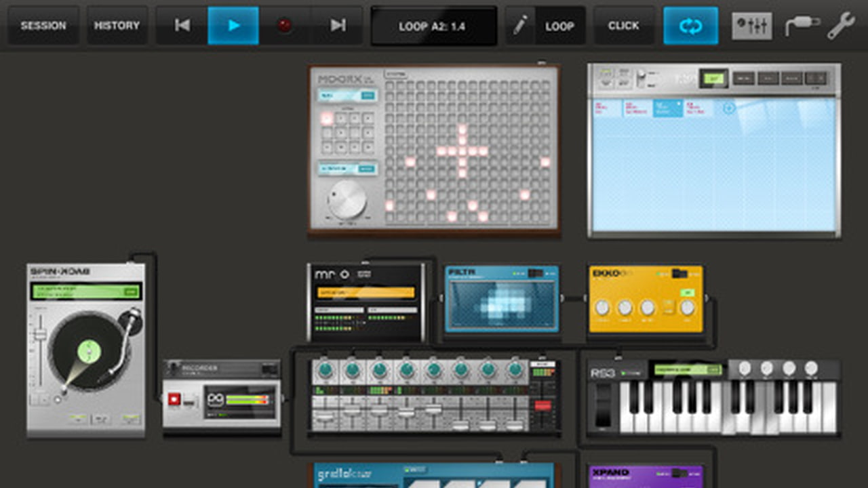Open the RS3 green preset display
Viewport: 868px width, 488px height.
[x=688, y=370]
